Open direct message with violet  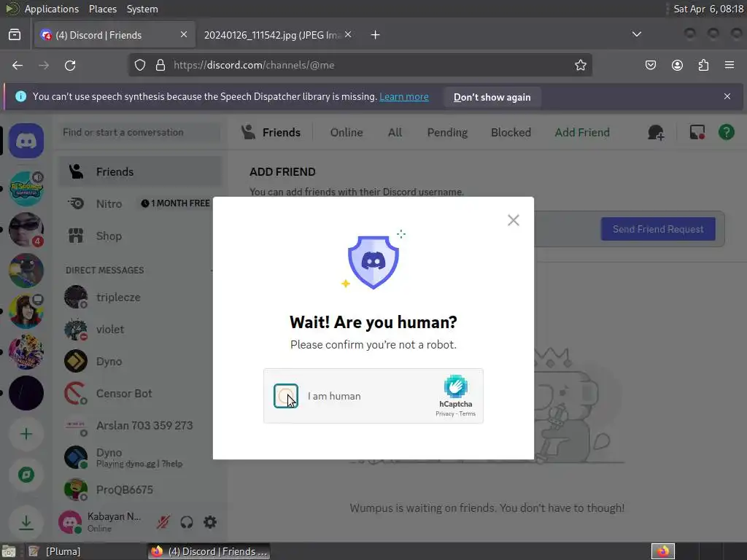tap(140, 329)
